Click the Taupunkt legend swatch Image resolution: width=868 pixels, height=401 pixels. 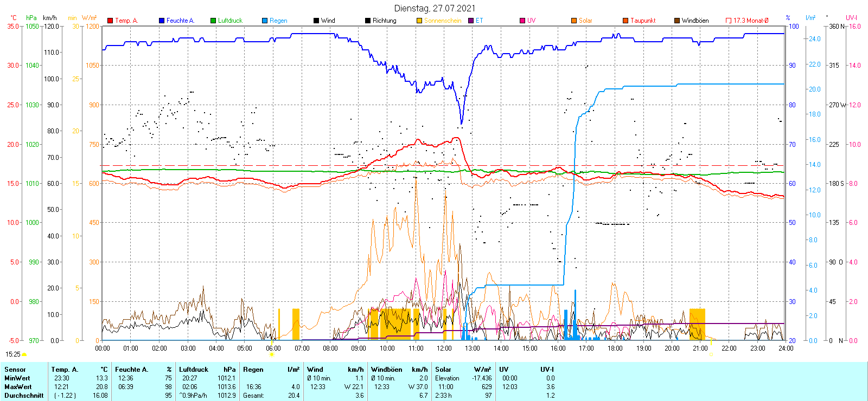coord(626,21)
